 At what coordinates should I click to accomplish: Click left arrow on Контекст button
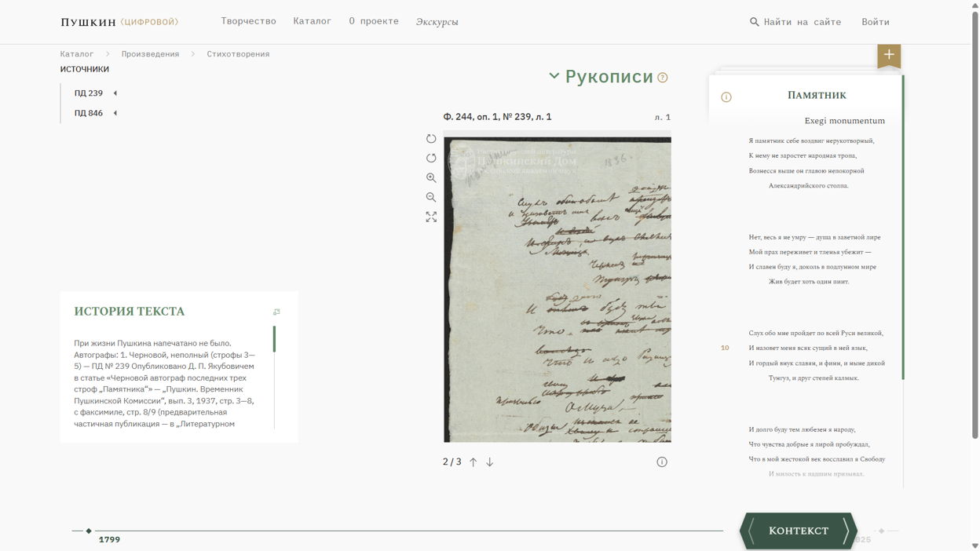tap(751, 531)
